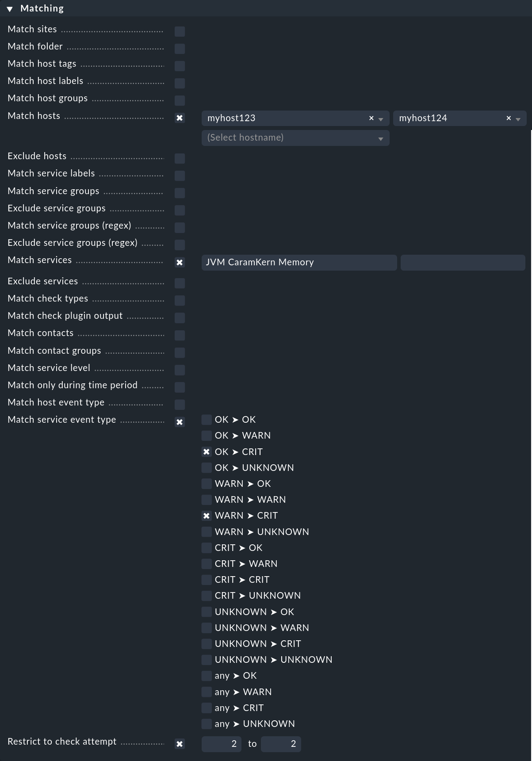This screenshot has height=761, width=532.
Task: Uncheck OK to CRIT event type
Action: (207, 452)
